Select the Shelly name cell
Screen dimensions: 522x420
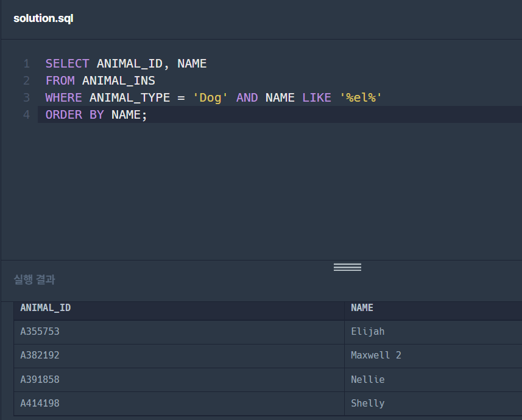[433, 404]
